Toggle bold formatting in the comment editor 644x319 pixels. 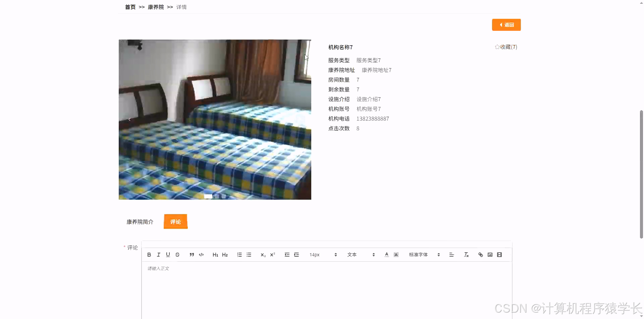click(149, 255)
